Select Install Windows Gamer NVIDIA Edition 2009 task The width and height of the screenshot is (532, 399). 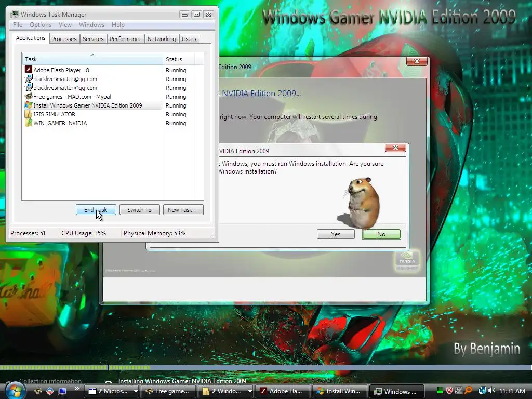click(x=93, y=105)
